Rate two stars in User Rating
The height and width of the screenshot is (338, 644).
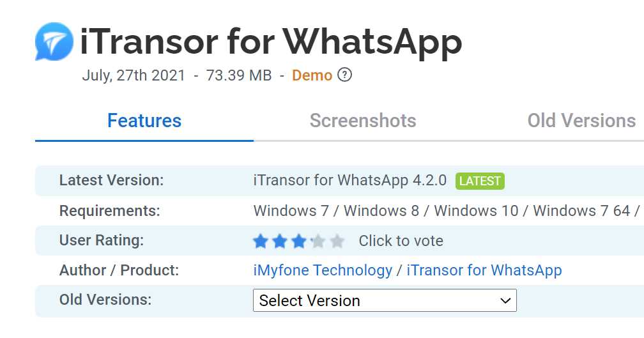pyautogui.click(x=280, y=241)
